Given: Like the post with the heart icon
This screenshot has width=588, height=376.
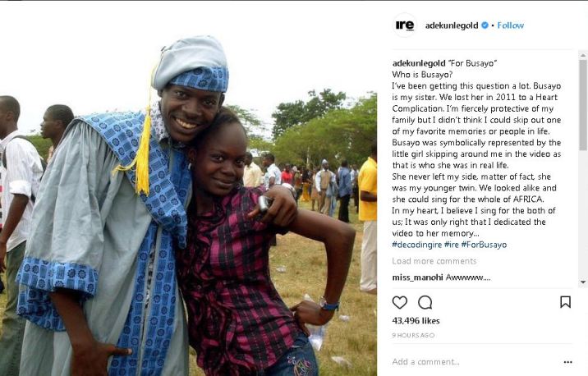Looking at the screenshot, I should click(x=399, y=302).
